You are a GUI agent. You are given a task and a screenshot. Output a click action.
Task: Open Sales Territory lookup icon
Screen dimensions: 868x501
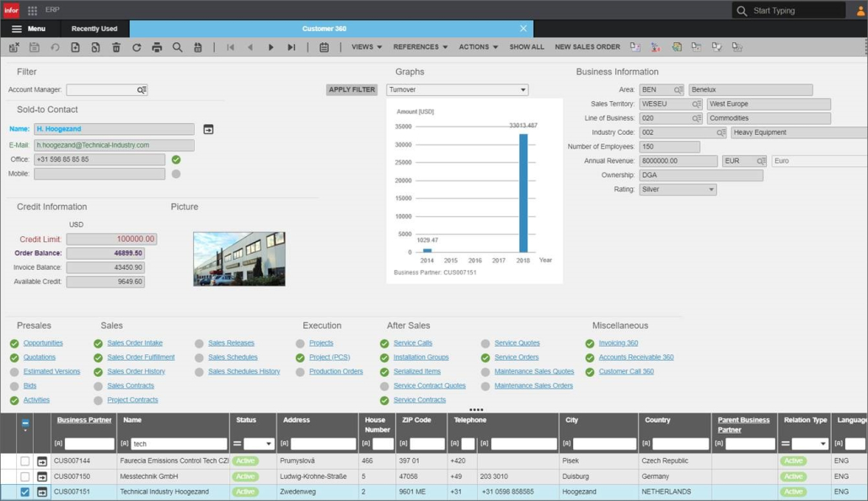point(697,105)
